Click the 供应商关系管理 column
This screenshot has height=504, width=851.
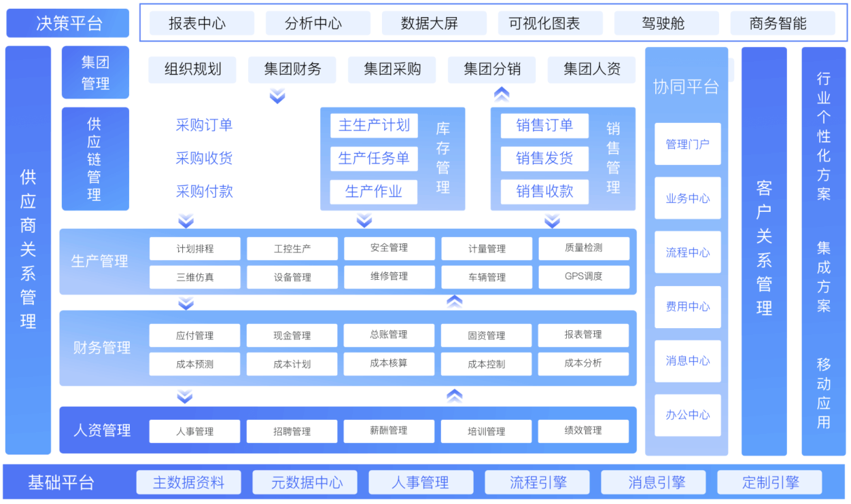click(x=28, y=250)
